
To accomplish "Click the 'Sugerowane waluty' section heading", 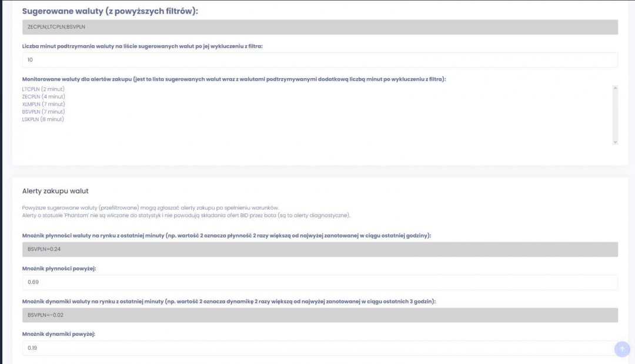I will 110,11.
